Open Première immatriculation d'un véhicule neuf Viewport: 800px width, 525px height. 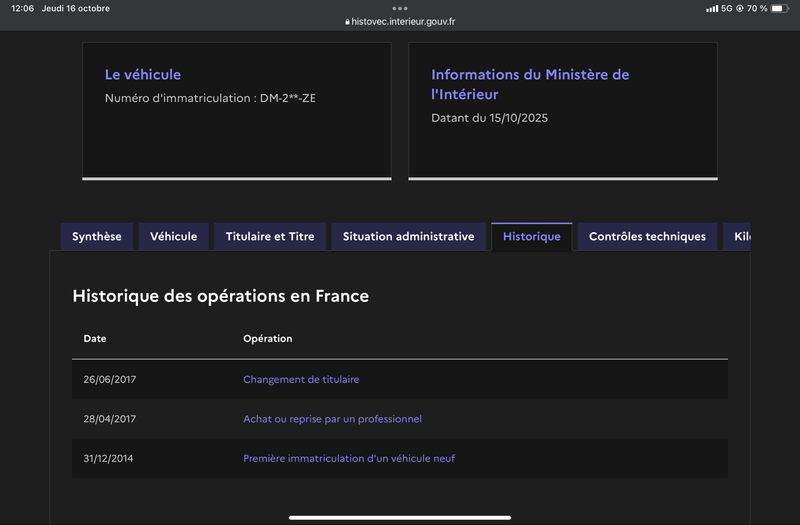coord(349,459)
